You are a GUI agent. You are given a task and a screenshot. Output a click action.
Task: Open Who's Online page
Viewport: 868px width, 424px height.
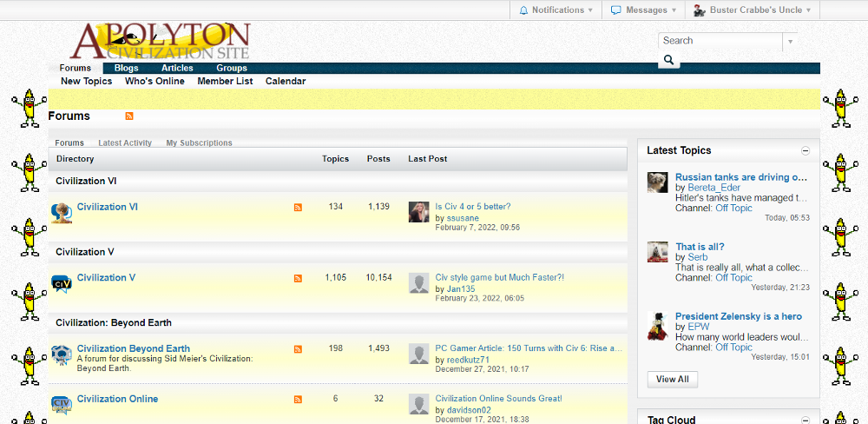pos(155,81)
